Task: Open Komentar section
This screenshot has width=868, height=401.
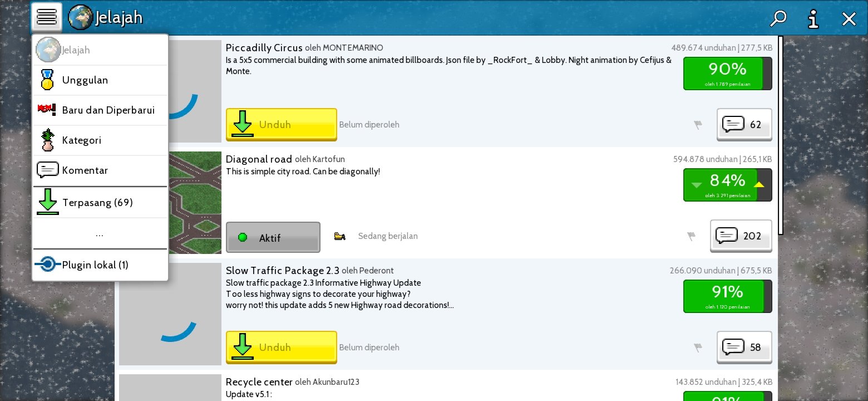Action: coord(100,170)
